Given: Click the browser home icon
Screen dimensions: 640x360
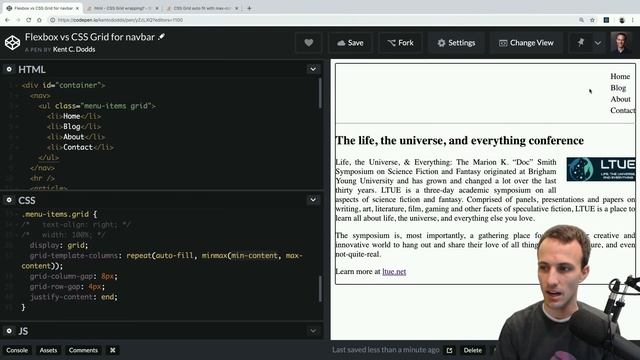Looking at the screenshot, I should click(x=39, y=20).
